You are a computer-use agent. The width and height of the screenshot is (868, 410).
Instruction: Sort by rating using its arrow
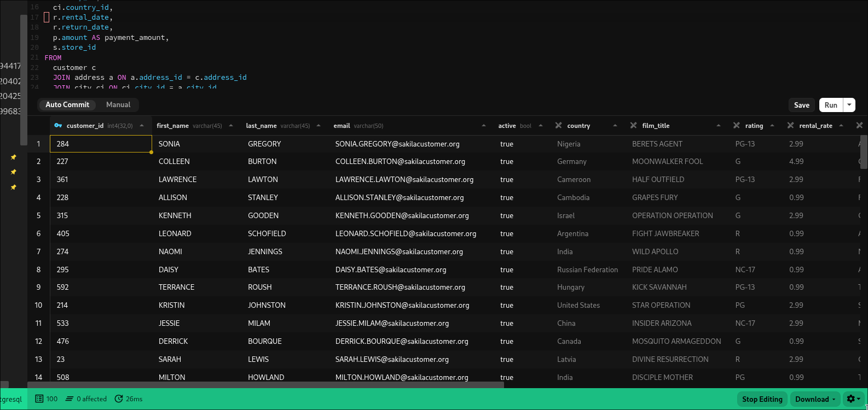772,126
